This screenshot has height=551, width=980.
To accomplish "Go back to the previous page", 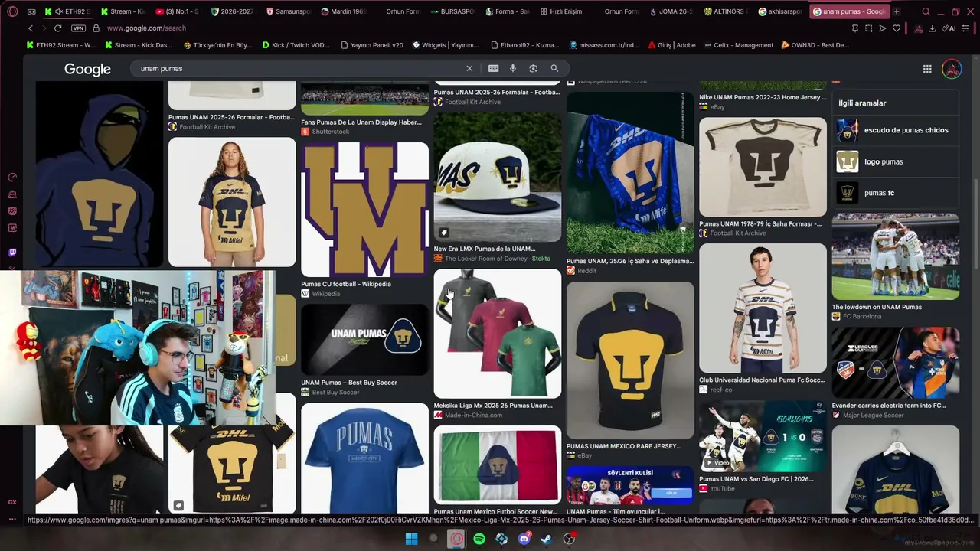I will [x=31, y=28].
